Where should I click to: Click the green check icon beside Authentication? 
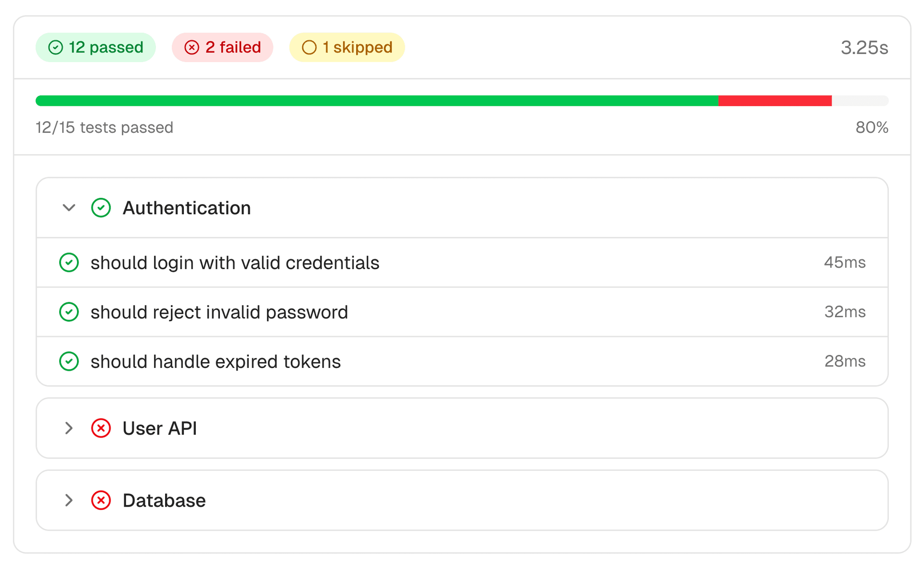click(x=101, y=208)
